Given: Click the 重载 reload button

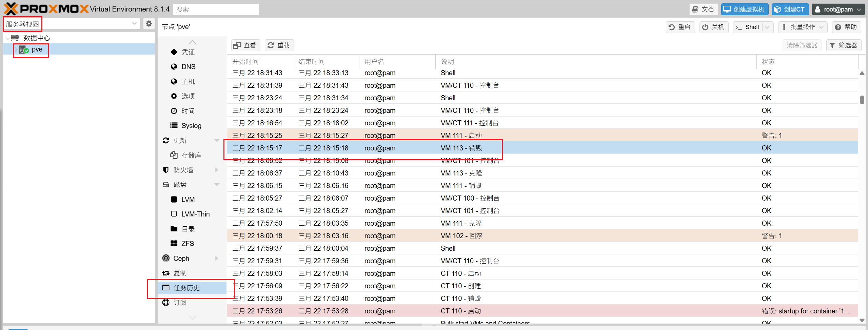Looking at the screenshot, I should pyautogui.click(x=279, y=45).
